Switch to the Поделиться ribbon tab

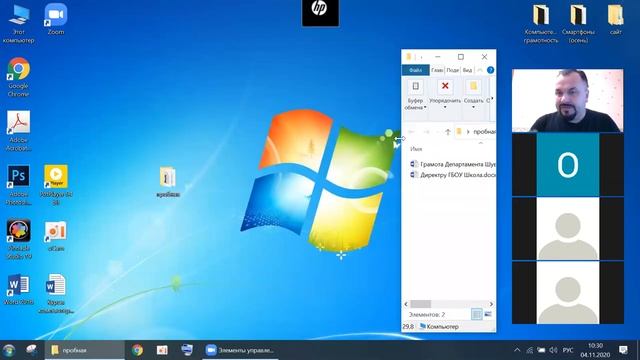(x=452, y=70)
